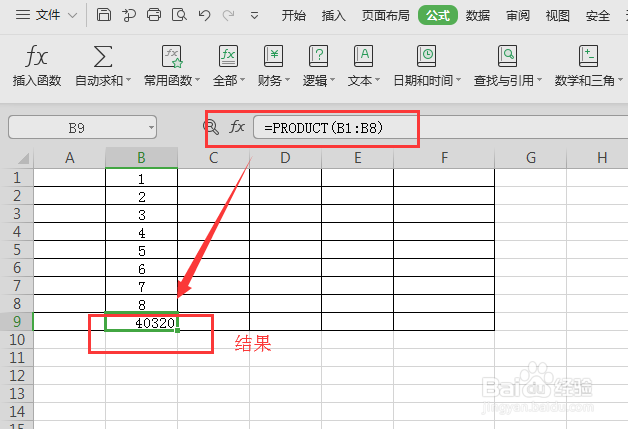Expand the 逻辑 dropdown arrow
628x429 pixels.
(x=332, y=80)
